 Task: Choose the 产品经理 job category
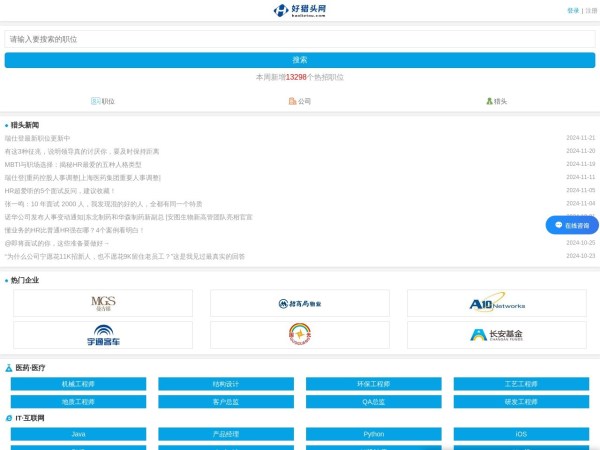226,435
